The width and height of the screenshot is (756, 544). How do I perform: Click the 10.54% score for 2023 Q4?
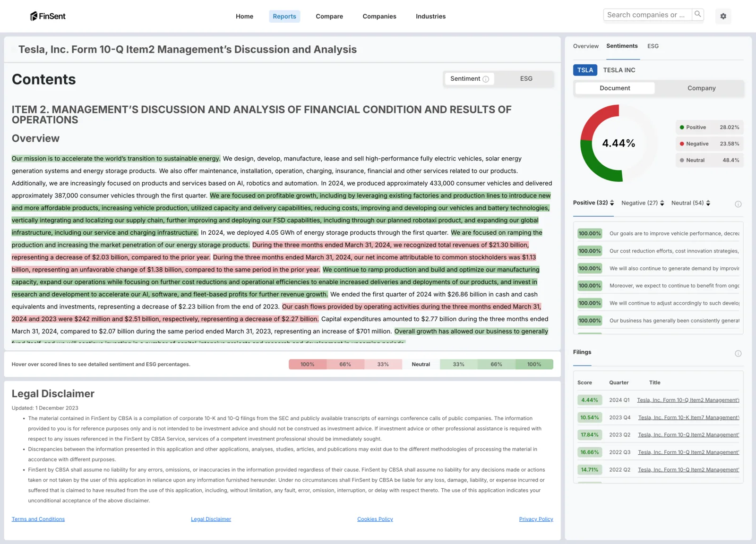(x=590, y=418)
